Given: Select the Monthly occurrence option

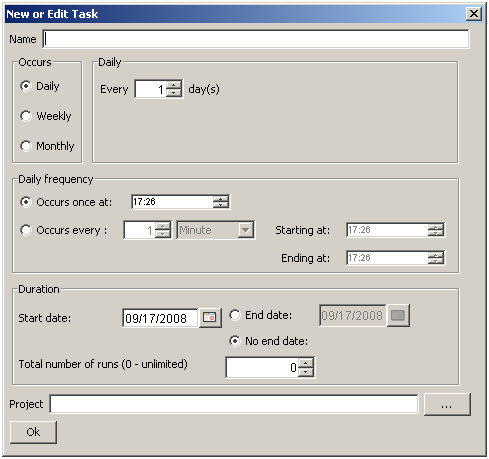Looking at the screenshot, I should pyautogui.click(x=26, y=146).
